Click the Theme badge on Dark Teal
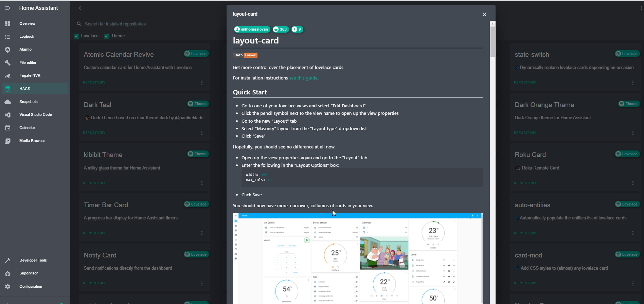This screenshot has width=644, height=304. (x=198, y=104)
